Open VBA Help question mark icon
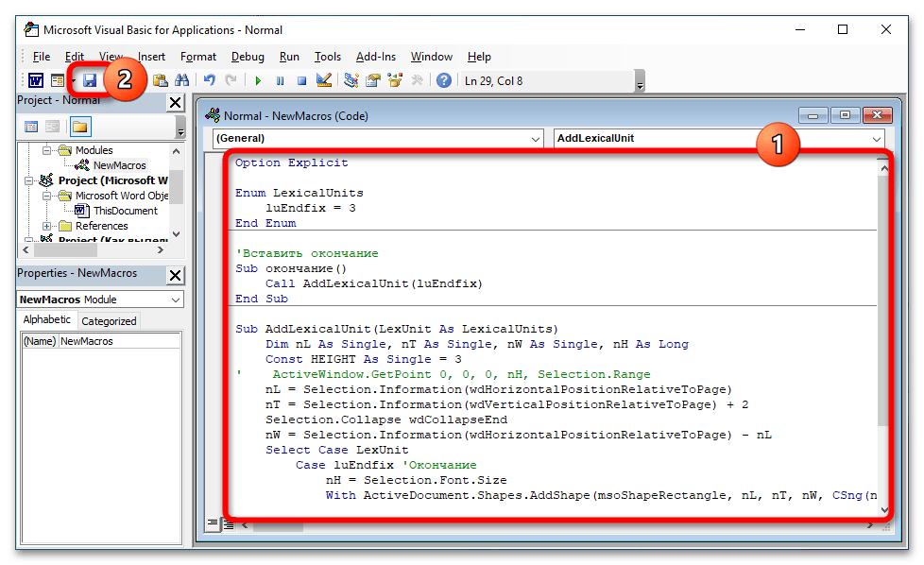The width and height of the screenshot is (924, 565). (x=444, y=80)
